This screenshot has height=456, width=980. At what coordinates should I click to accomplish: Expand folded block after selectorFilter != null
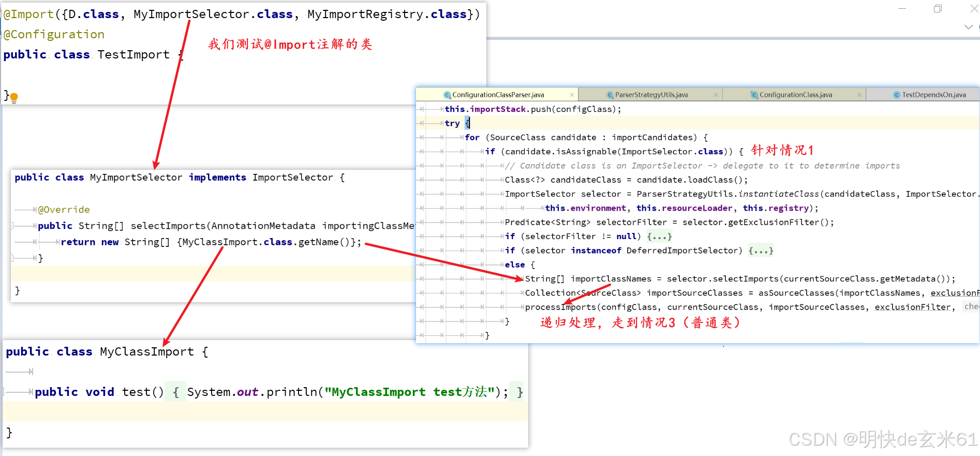coord(659,237)
